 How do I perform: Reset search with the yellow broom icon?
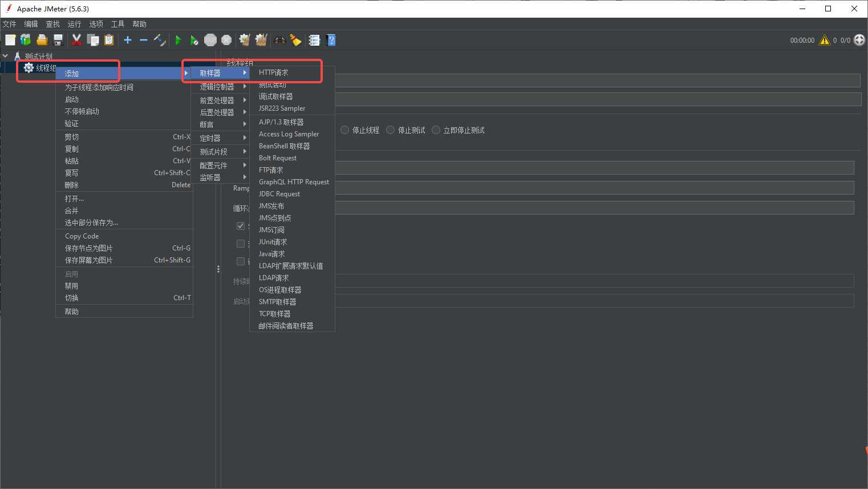tap(295, 40)
